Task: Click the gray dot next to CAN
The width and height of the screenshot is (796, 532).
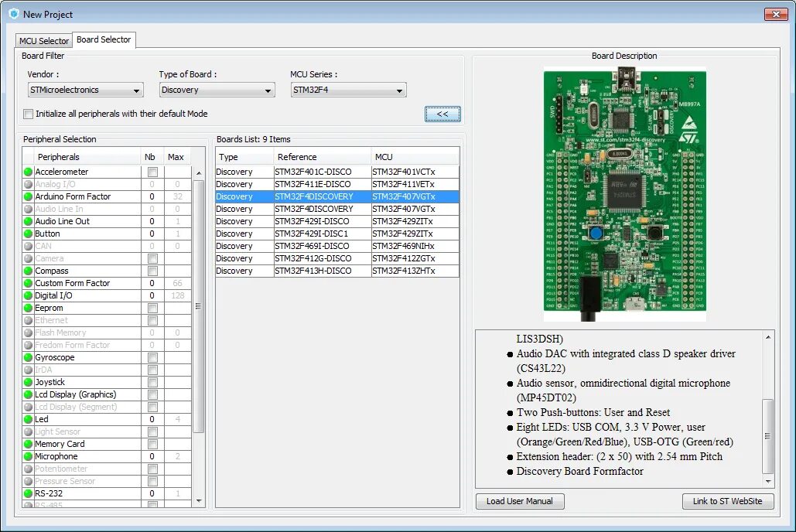Action: pyautogui.click(x=29, y=246)
